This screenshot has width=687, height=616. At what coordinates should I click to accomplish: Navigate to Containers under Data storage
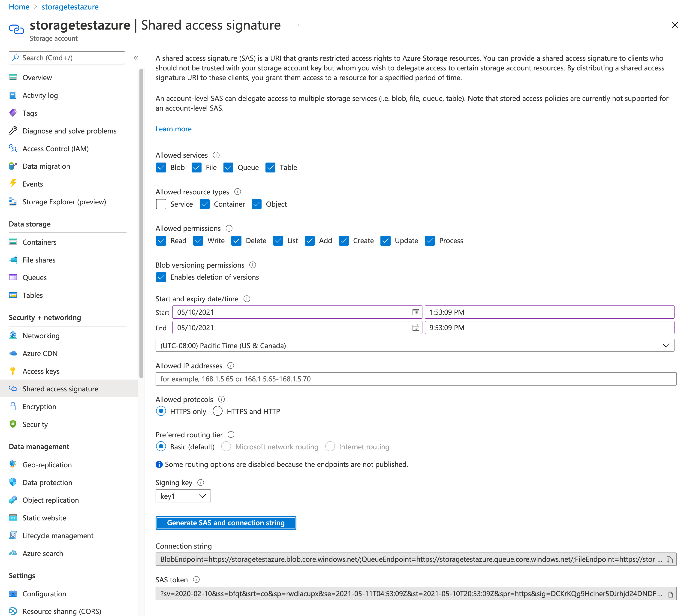(x=39, y=242)
